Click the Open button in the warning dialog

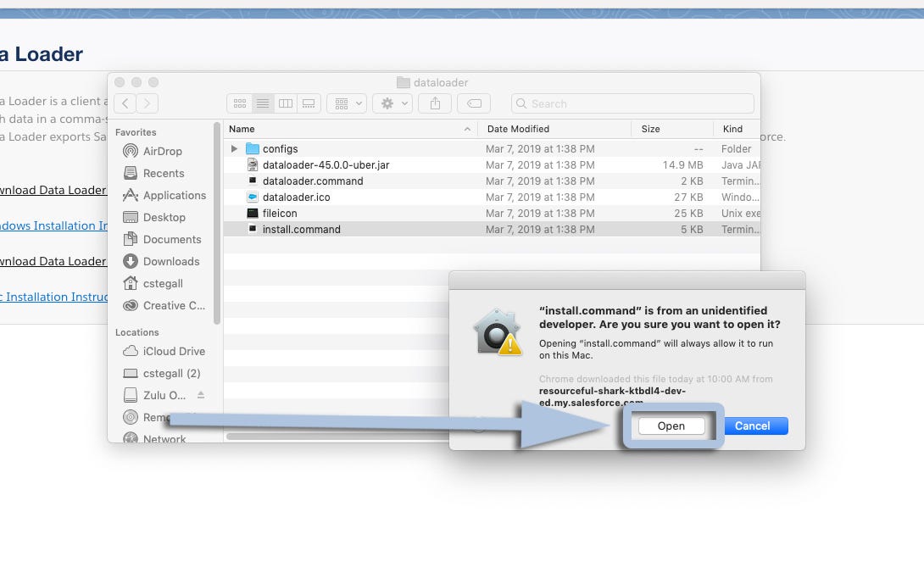click(671, 426)
